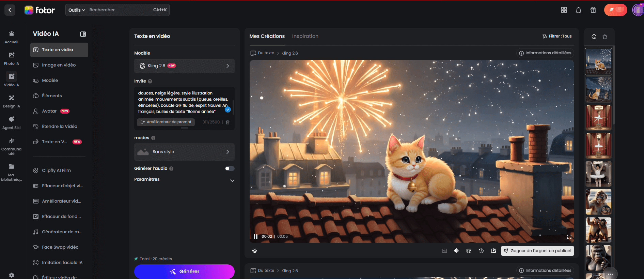This screenshot has height=279, width=644.
Task: Open the Sans style mode selector
Action: 184,152
